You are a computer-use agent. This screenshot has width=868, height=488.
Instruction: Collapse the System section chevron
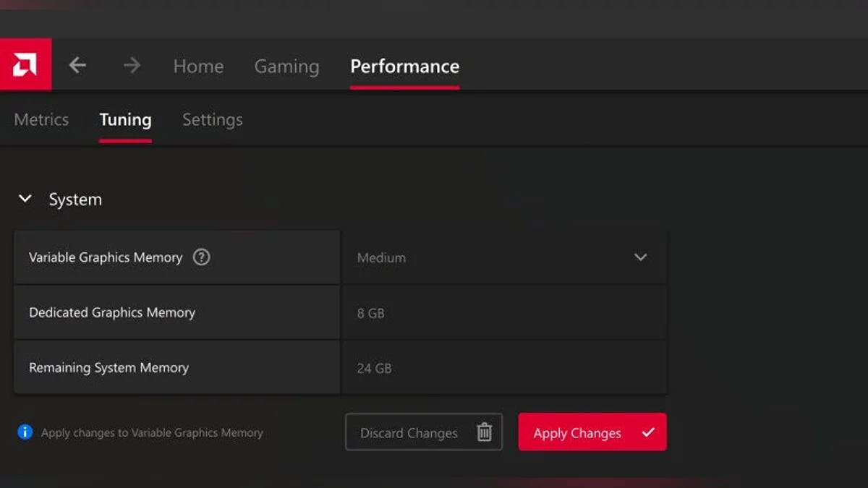pyautogui.click(x=25, y=199)
